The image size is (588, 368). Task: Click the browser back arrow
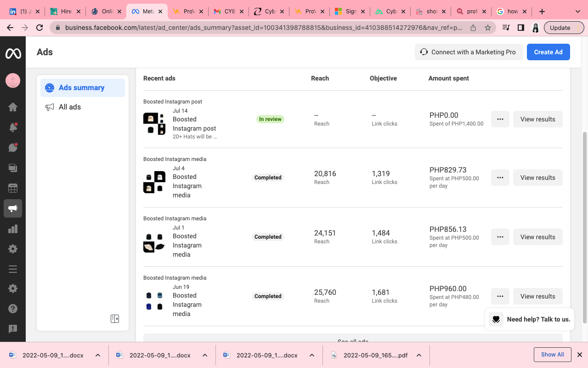coord(10,28)
